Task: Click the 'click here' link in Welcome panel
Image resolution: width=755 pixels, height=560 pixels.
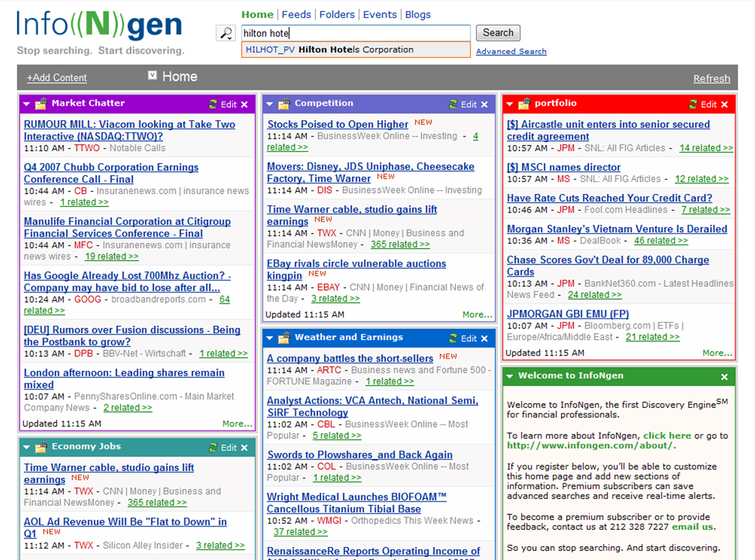Action: 667,435
